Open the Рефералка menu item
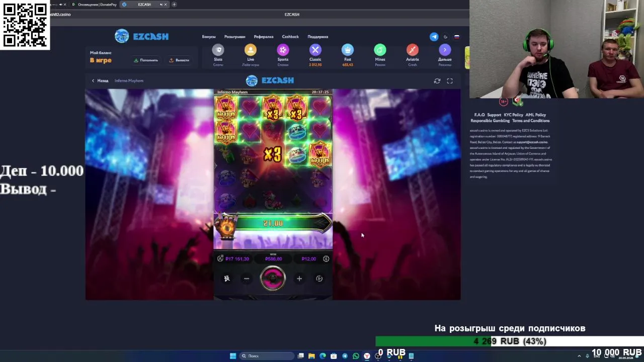 [264, 37]
